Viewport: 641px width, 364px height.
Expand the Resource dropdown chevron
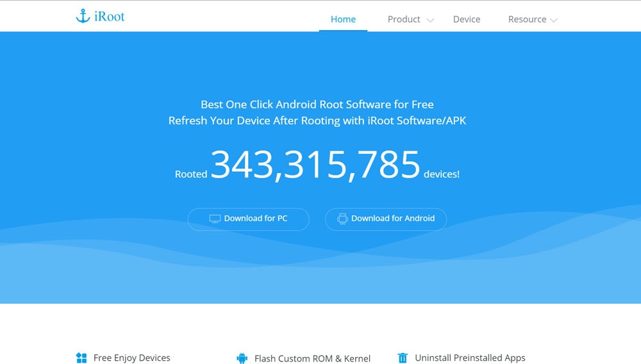pos(554,20)
